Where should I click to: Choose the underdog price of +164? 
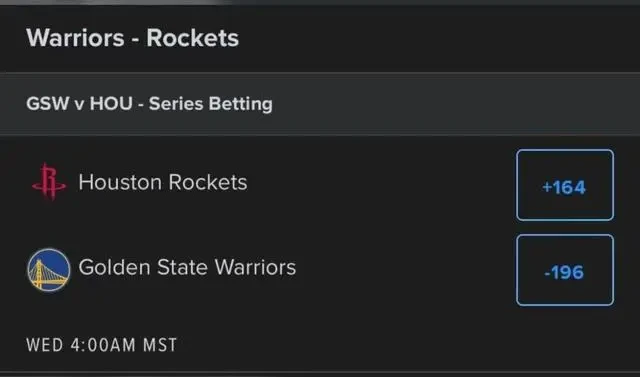tap(565, 185)
